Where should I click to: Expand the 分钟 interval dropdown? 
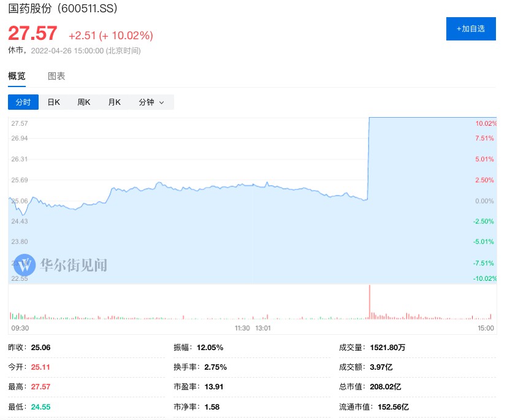(x=151, y=102)
